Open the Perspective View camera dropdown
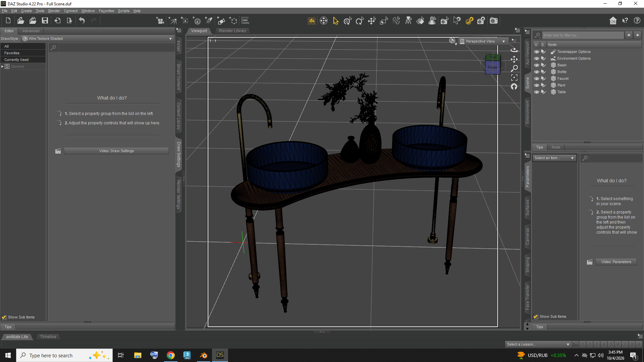The image size is (644, 362). click(x=483, y=41)
